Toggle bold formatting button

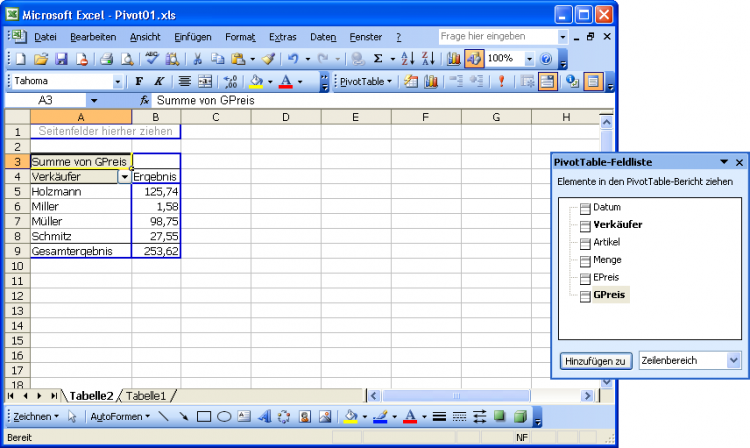coord(140,82)
